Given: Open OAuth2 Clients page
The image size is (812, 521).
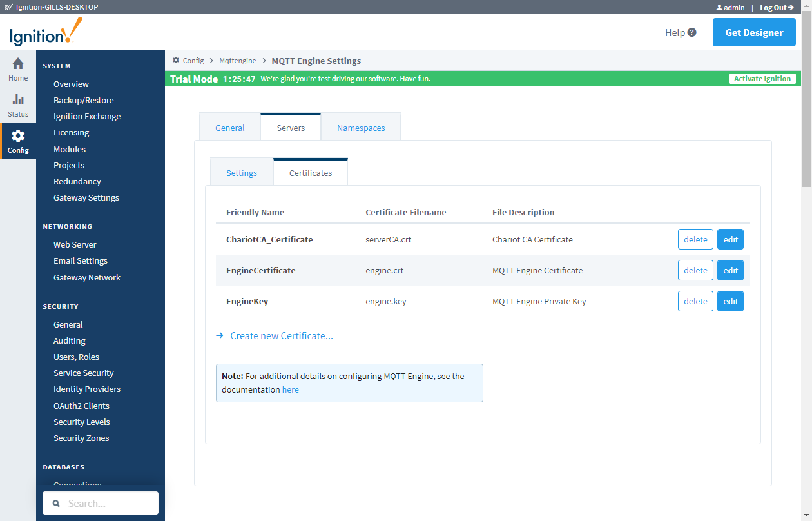Looking at the screenshot, I should [81, 406].
